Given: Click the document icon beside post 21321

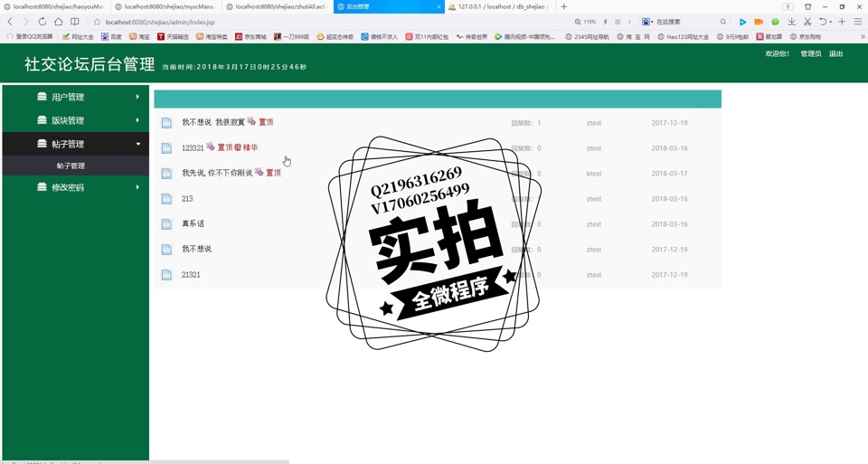Looking at the screenshot, I should point(166,275).
